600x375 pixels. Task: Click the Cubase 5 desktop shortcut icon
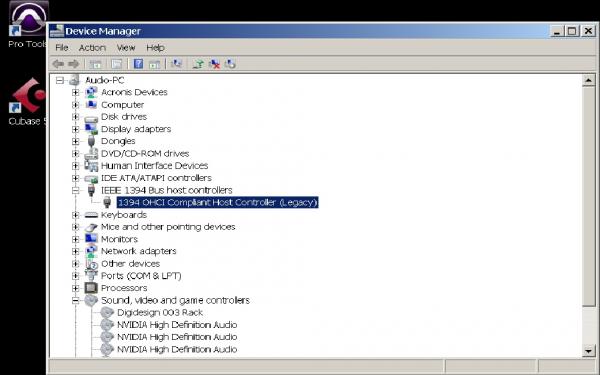pos(28,96)
